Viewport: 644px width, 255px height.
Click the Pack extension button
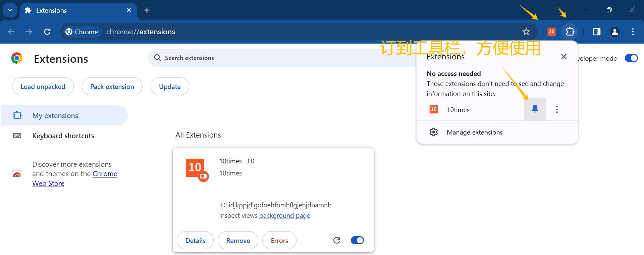(x=112, y=87)
